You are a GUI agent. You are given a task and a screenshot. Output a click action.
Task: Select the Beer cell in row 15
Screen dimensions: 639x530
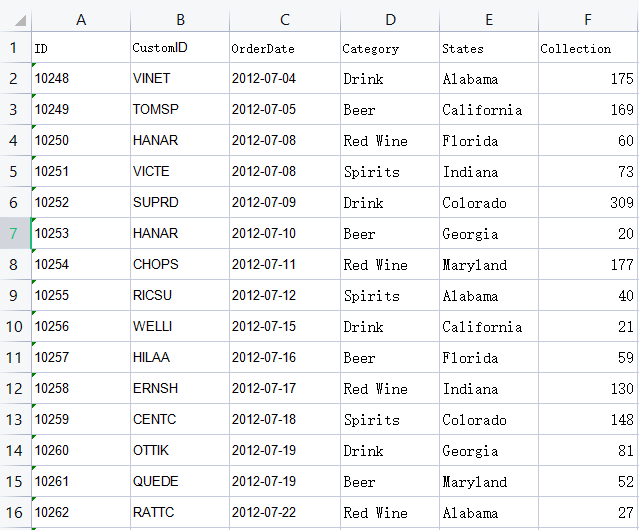(390, 481)
